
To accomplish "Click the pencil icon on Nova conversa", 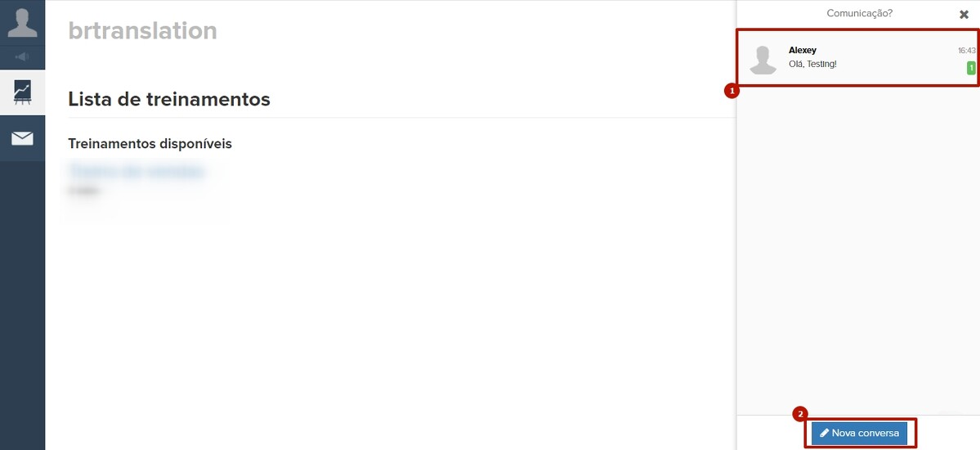I will click(825, 433).
